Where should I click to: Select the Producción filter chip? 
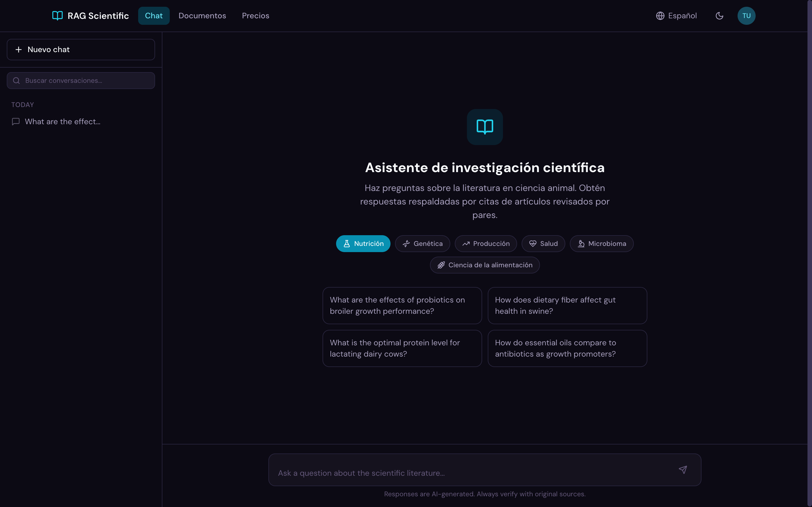coord(486,243)
